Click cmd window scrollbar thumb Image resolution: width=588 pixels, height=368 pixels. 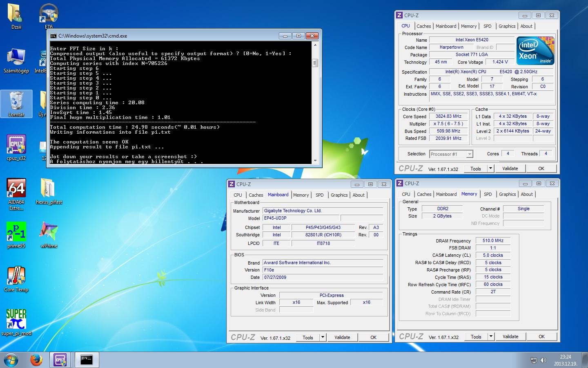pyautogui.click(x=315, y=63)
